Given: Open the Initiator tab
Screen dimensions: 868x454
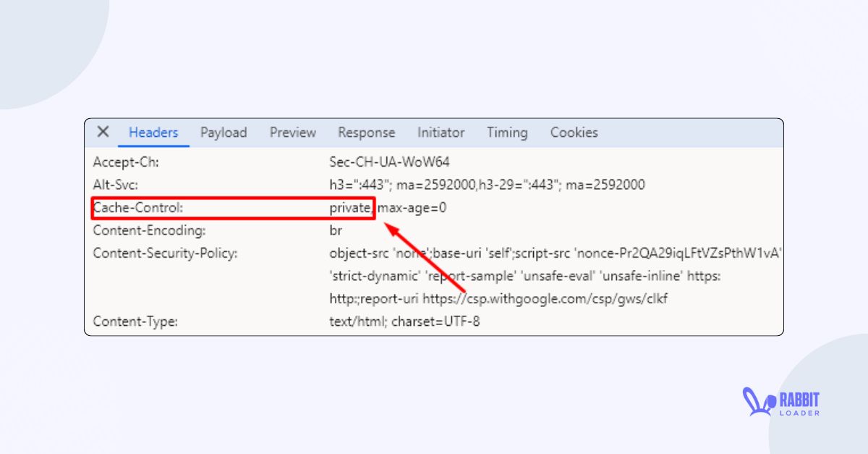Looking at the screenshot, I should pyautogui.click(x=441, y=133).
